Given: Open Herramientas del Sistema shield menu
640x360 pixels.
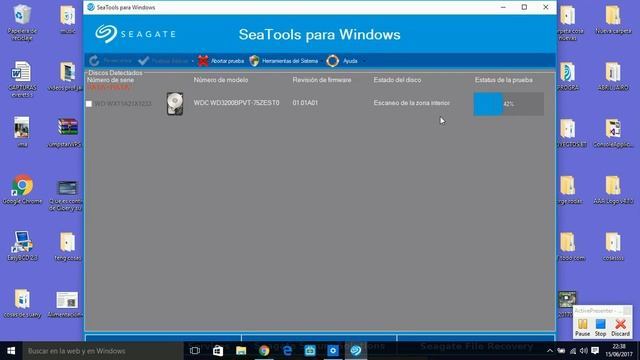Looking at the screenshot, I should [284, 61].
